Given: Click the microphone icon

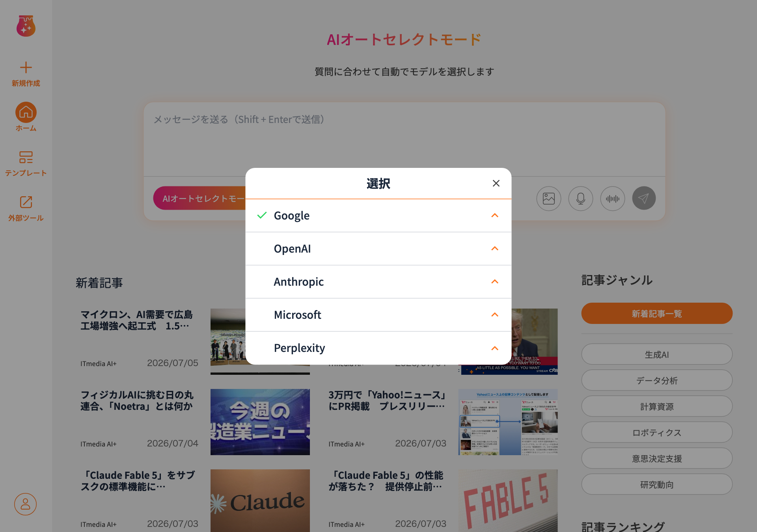Looking at the screenshot, I should [581, 198].
